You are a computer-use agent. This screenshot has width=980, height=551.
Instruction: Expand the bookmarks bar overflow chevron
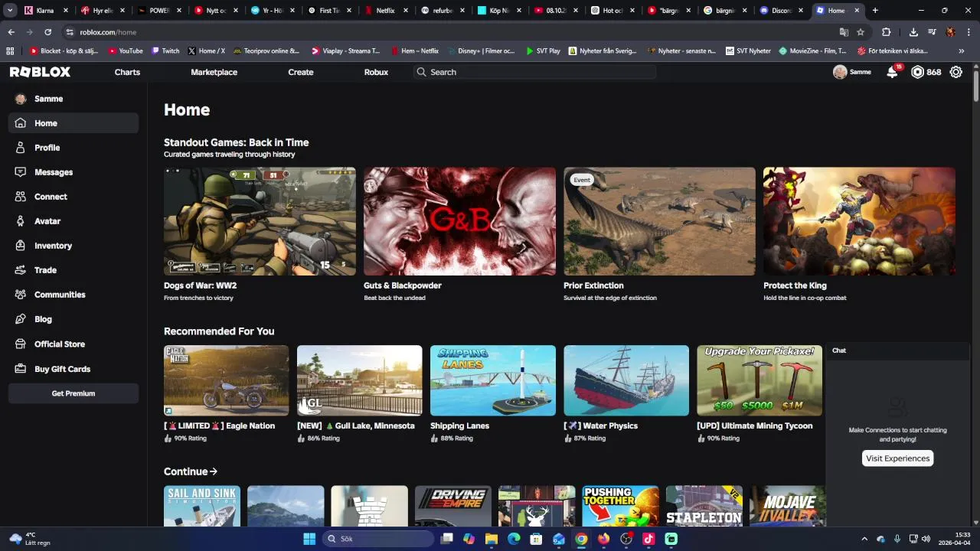(x=962, y=51)
